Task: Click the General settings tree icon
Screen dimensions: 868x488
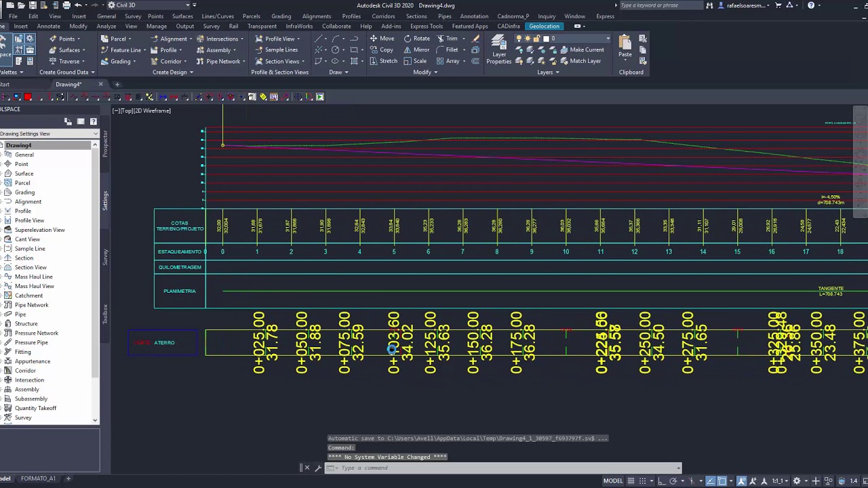Action: click(x=9, y=155)
